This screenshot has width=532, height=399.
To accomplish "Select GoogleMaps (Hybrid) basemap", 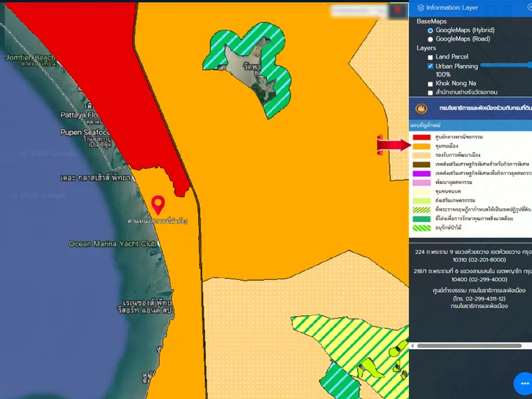I will (x=430, y=31).
